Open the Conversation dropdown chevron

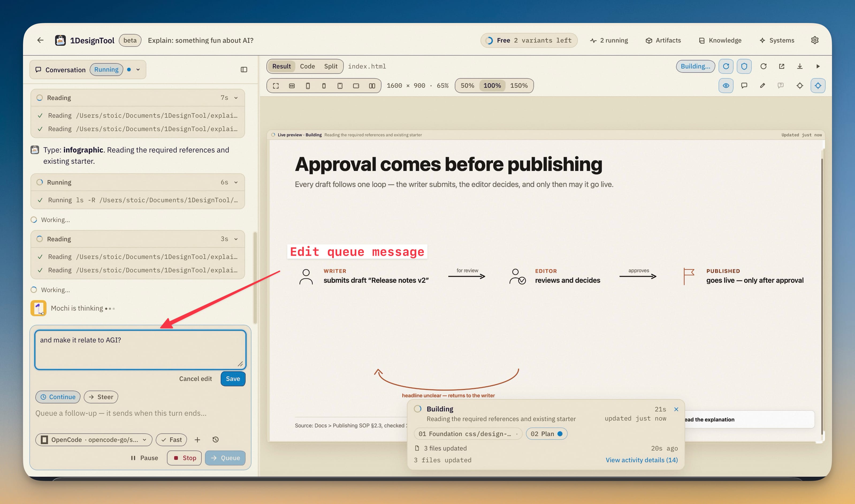tap(138, 70)
